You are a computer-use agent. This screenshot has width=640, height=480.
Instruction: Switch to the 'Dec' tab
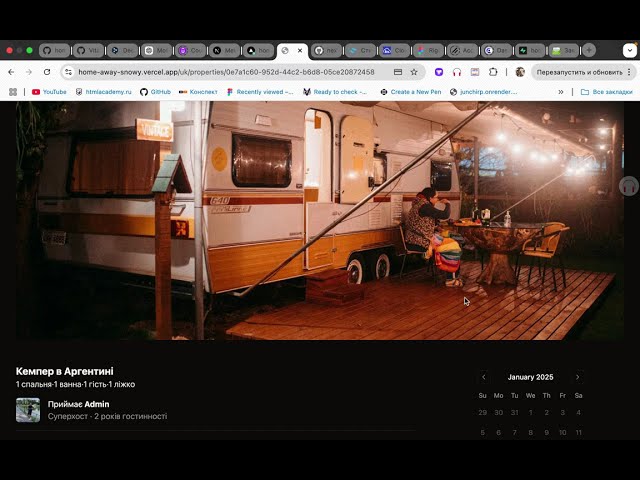pyautogui.click(x=122, y=51)
